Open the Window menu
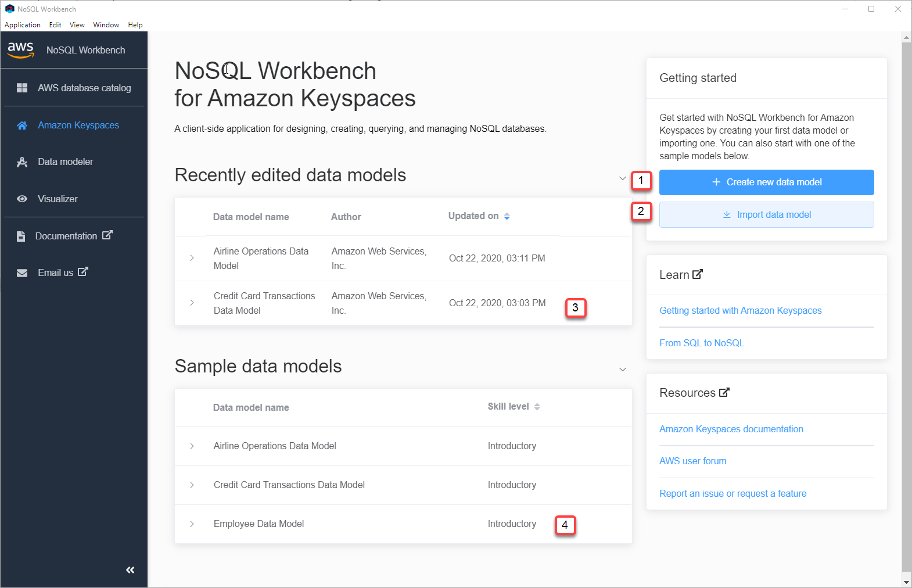The width and height of the screenshot is (912, 588). coord(106,25)
